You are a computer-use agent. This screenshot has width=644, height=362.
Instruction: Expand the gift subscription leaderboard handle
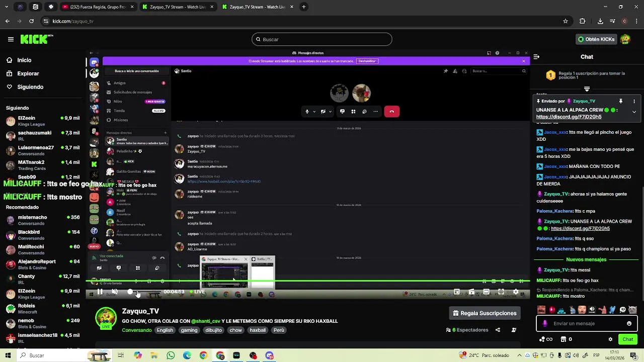click(587, 89)
